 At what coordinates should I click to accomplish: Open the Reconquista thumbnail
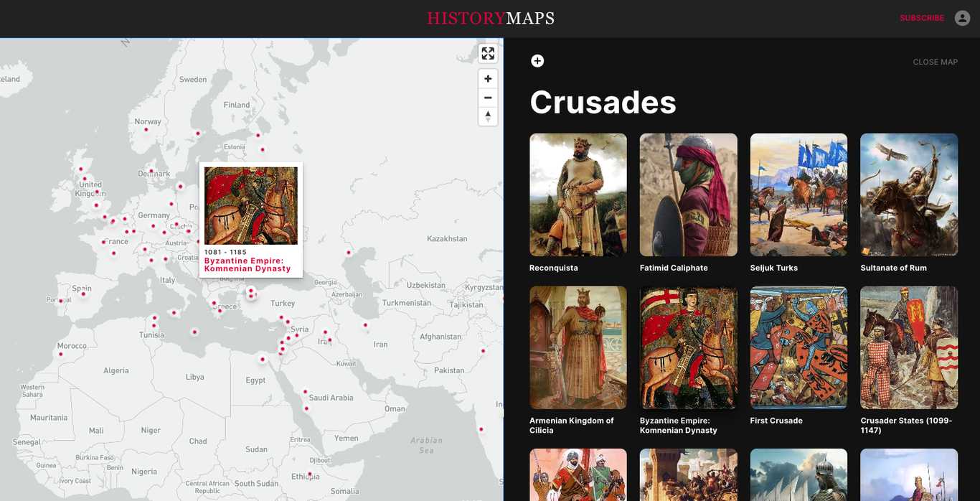(x=578, y=195)
